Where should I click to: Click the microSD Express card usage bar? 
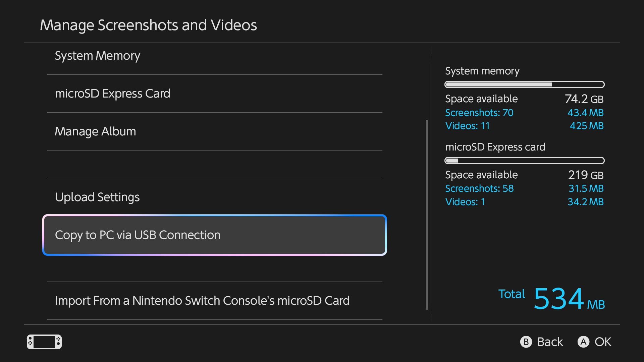coord(524,161)
